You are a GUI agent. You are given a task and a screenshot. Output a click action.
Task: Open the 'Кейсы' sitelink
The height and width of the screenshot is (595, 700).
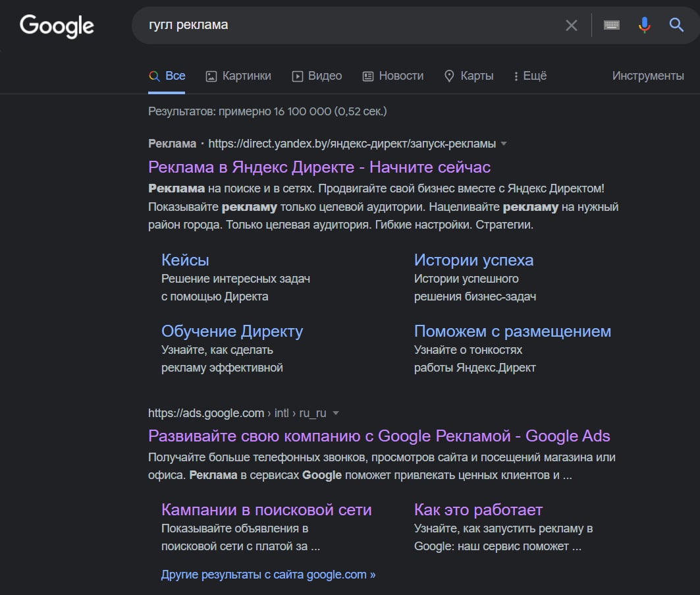[x=185, y=260]
